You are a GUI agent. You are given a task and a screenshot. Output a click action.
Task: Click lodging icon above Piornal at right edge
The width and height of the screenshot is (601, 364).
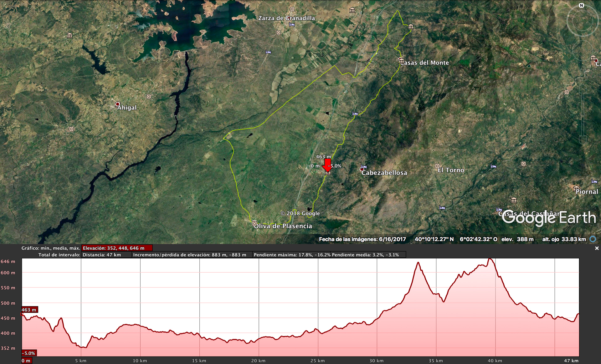[594, 181]
